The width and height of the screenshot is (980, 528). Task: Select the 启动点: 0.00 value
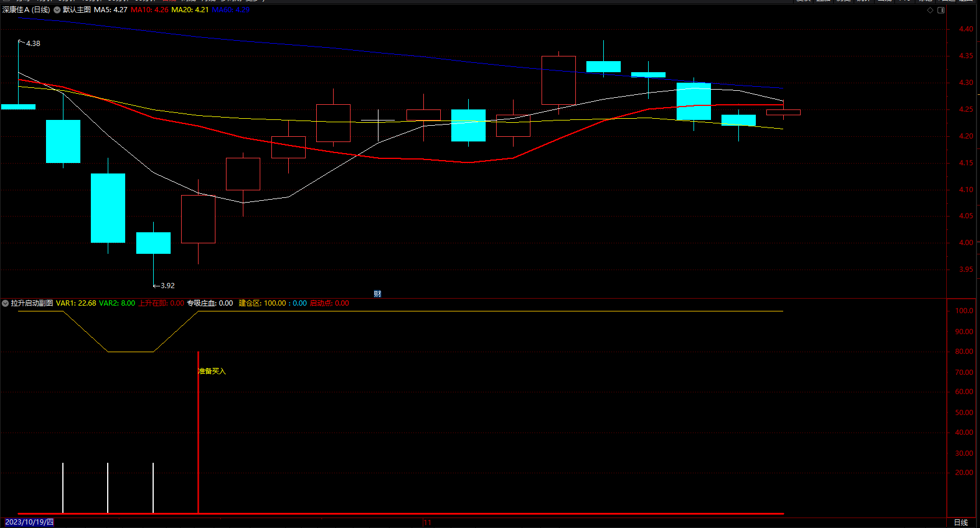[330, 303]
